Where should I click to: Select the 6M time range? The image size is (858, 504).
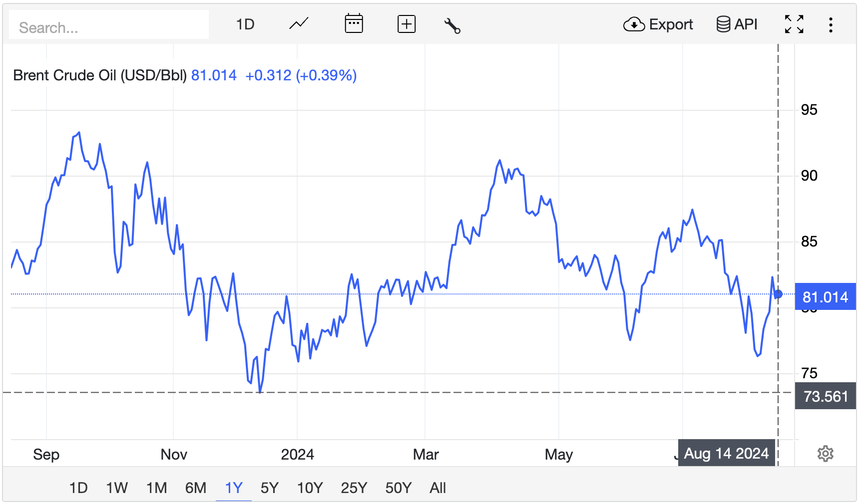pyautogui.click(x=196, y=488)
